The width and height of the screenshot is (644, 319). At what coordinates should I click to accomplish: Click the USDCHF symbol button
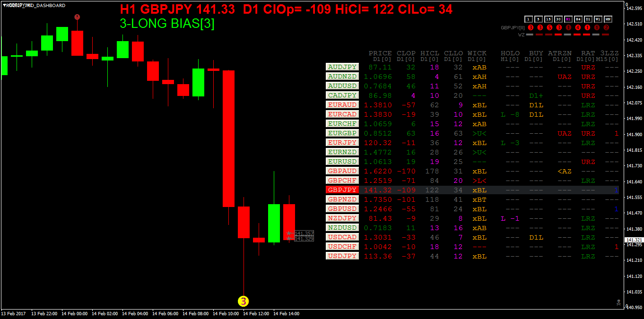[342, 247]
